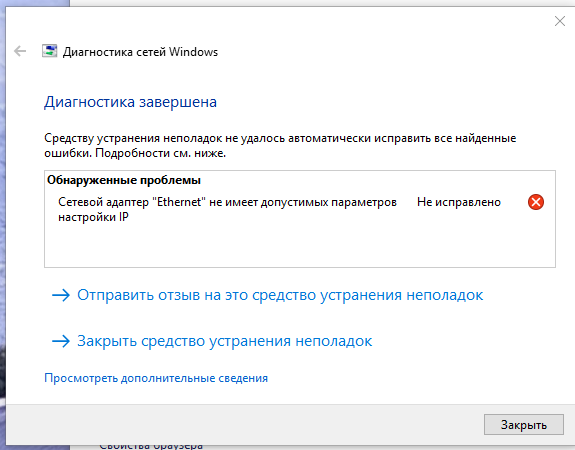
Task: Select the Ethernet adapter problem description text
Action: [227, 209]
